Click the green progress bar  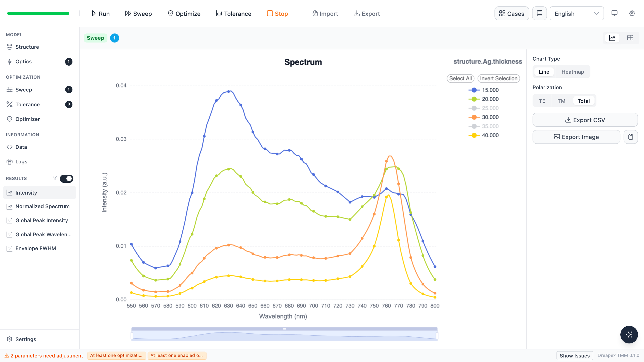(38, 14)
